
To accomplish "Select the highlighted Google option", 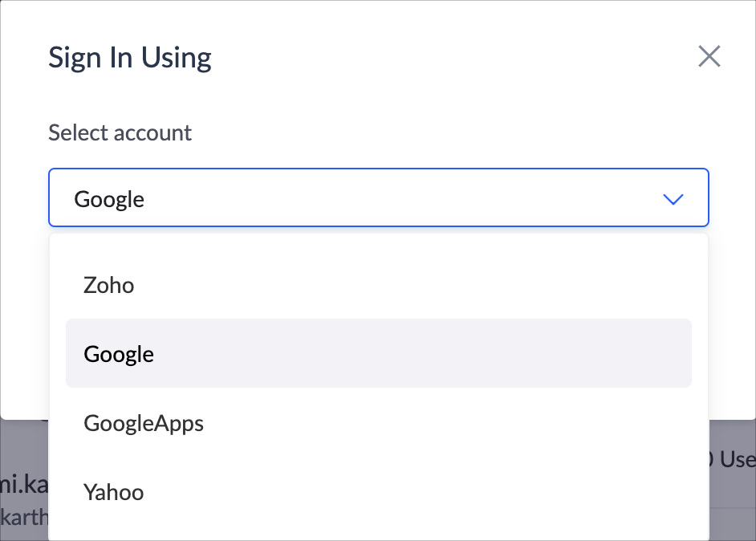I will click(x=119, y=354).
